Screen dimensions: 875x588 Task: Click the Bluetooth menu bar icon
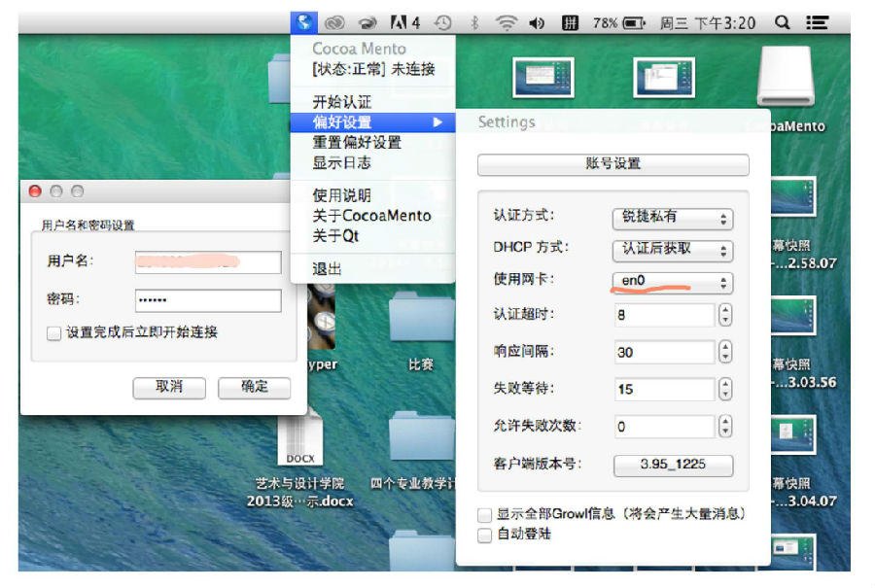click(x=474, y=22)
